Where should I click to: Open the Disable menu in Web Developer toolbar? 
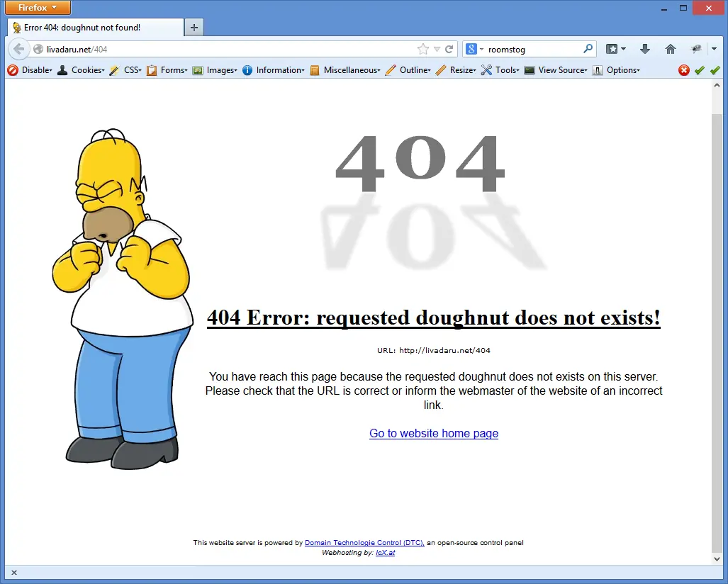(30, 70)
